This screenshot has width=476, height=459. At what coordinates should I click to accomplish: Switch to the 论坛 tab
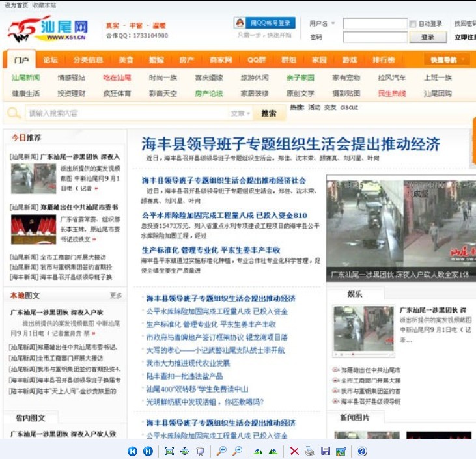(x=50, y=59)
